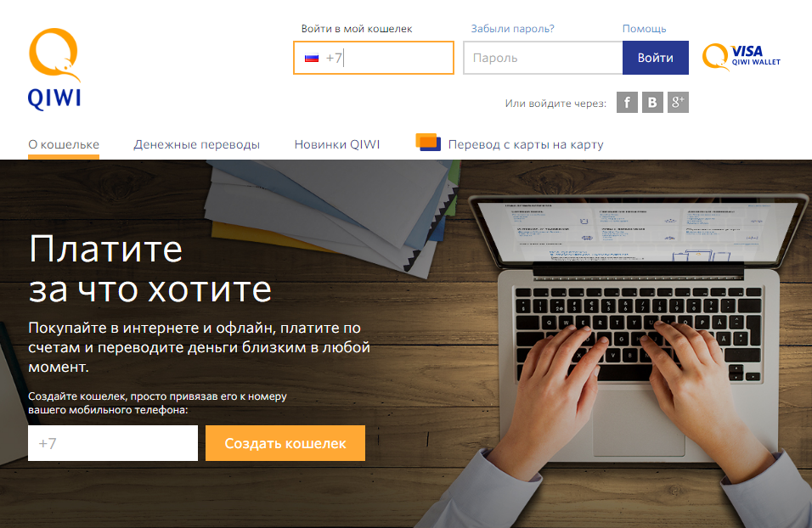Open the О кошельке tab
Viewport: 812px width, 528px height.
click(64, 144)
